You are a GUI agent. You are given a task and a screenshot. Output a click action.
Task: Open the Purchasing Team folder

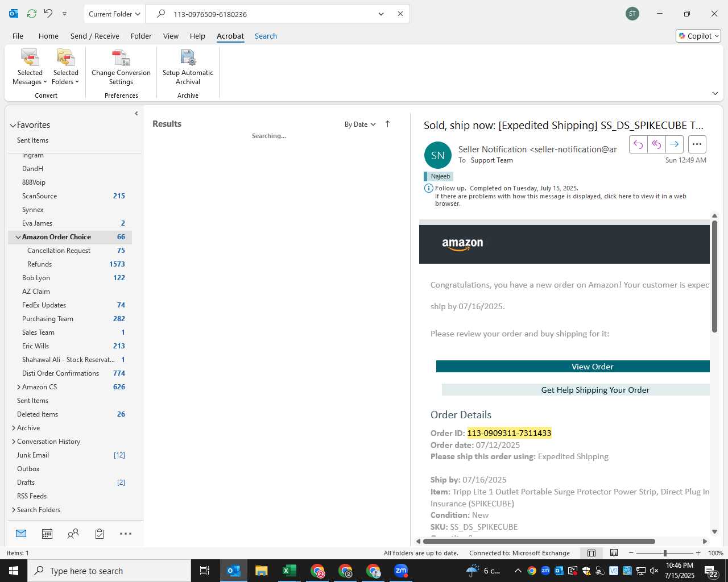[x=70, y=319]
